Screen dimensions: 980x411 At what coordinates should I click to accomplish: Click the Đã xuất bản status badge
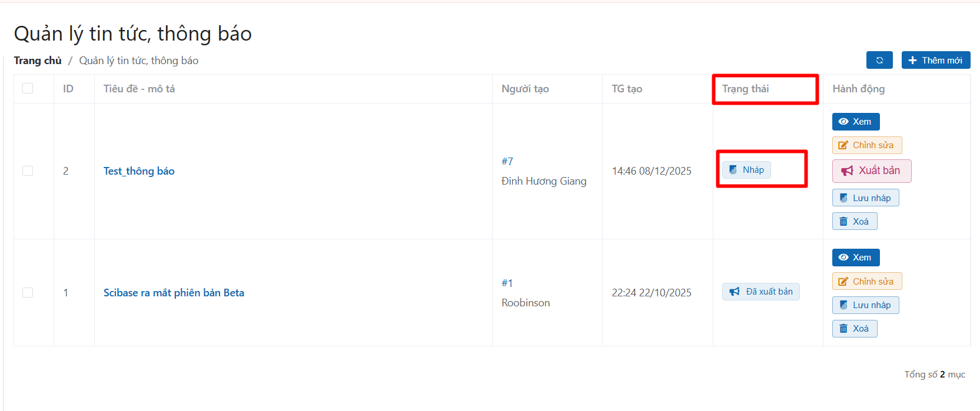coord(760,292)
